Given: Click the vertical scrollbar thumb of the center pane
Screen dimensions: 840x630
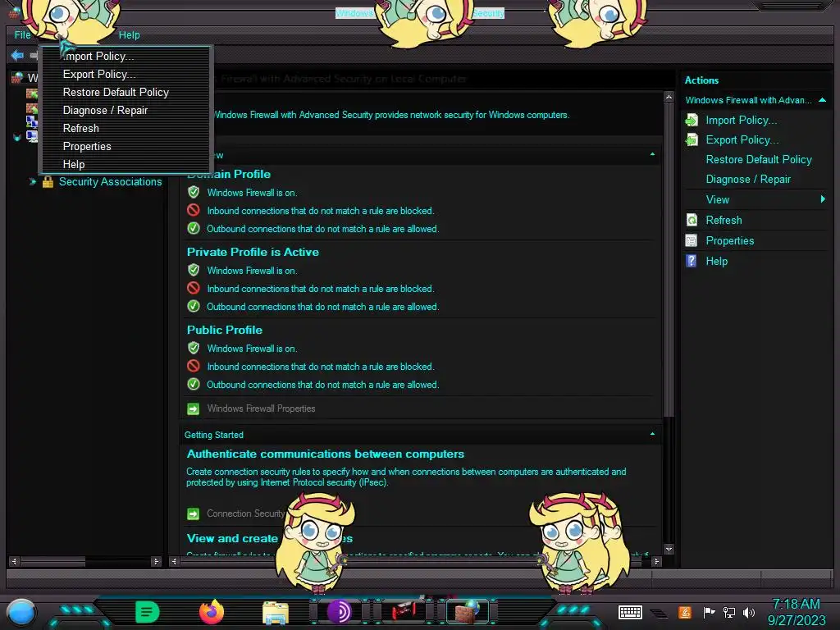Looking at the screenshot, I should [669, 259].
